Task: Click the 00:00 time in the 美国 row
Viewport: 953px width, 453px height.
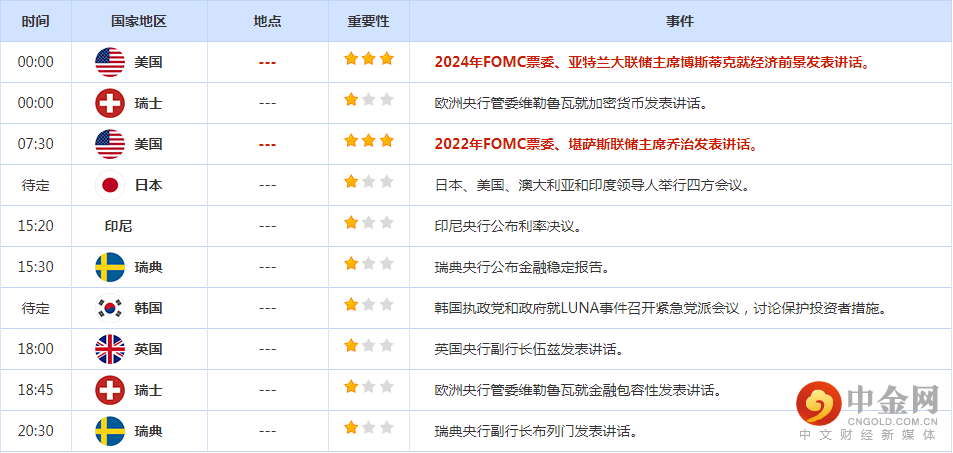Action: [36, 62]
